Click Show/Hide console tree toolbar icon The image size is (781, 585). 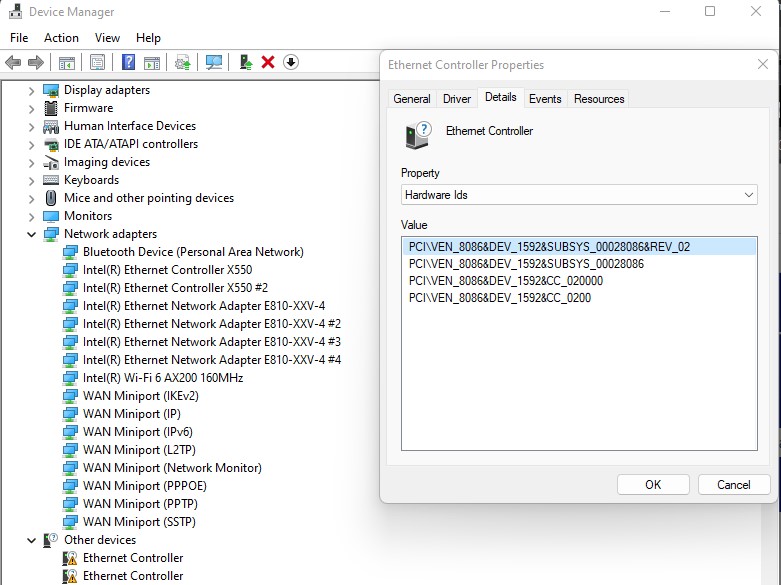pos(67,62)
